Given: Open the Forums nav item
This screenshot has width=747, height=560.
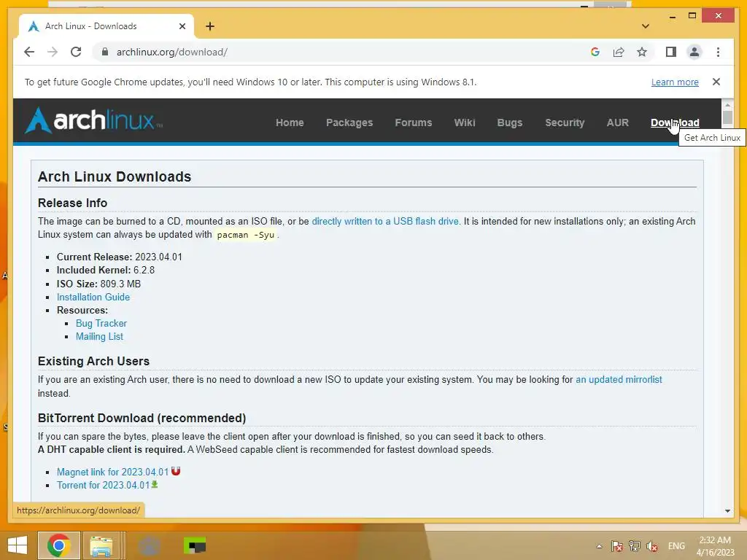Looking at the screenshot, I should (413, 122).
